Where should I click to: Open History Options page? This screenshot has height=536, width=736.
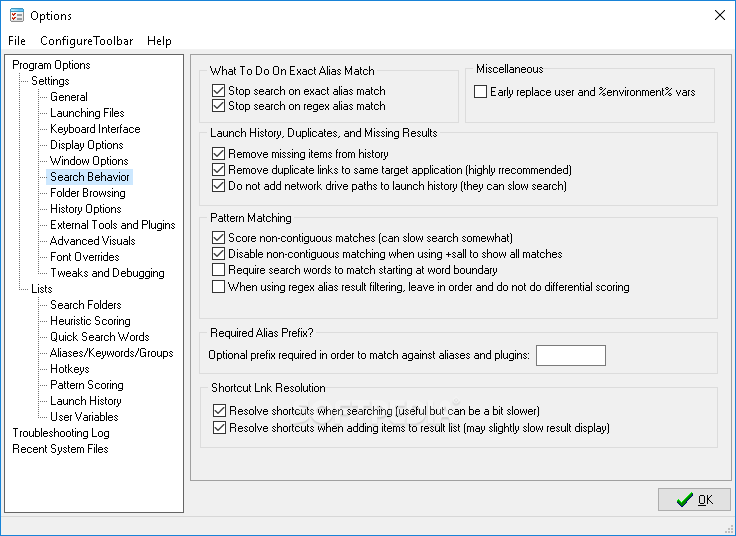pos(85,208)
